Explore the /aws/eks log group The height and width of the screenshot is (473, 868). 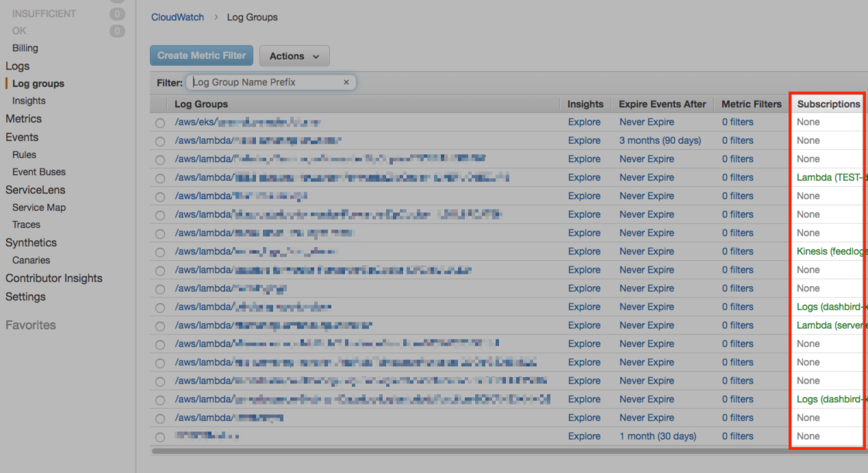(x=584, y=121)
